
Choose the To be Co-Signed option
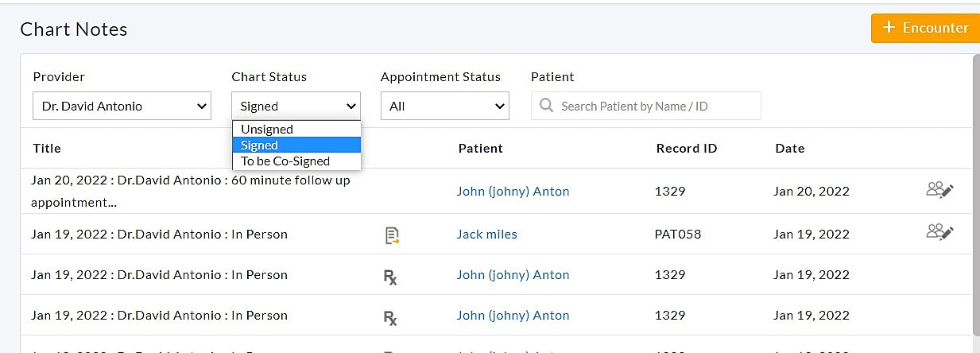click(285, 161)
